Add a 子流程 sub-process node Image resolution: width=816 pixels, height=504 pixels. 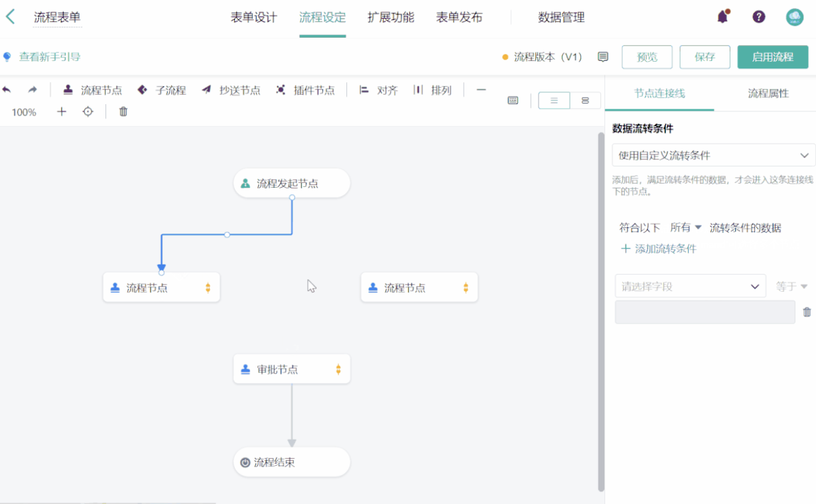pyautogui.click(x=162, y=90)
